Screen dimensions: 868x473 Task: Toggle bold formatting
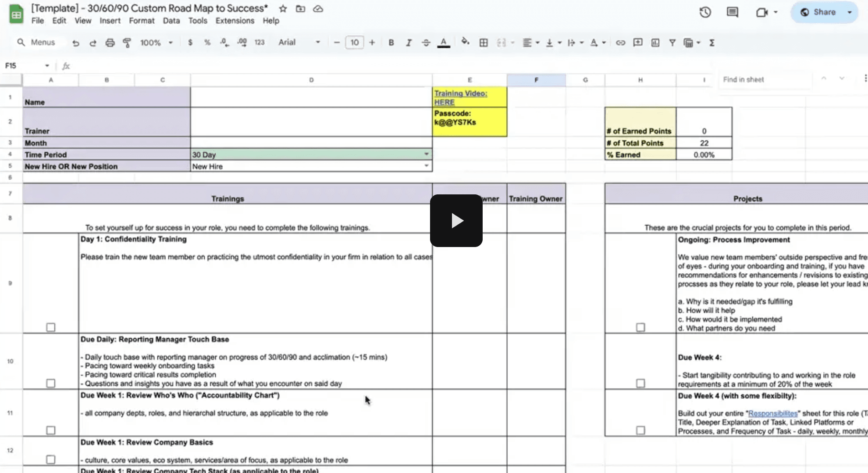pos(391,43)
